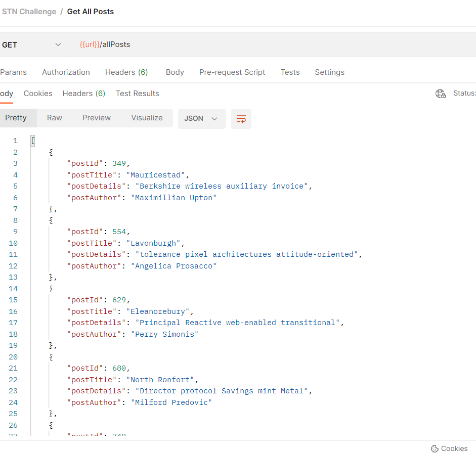Click the network globe icon beside Status
476x453 pixels.
(x=441, y=94)
